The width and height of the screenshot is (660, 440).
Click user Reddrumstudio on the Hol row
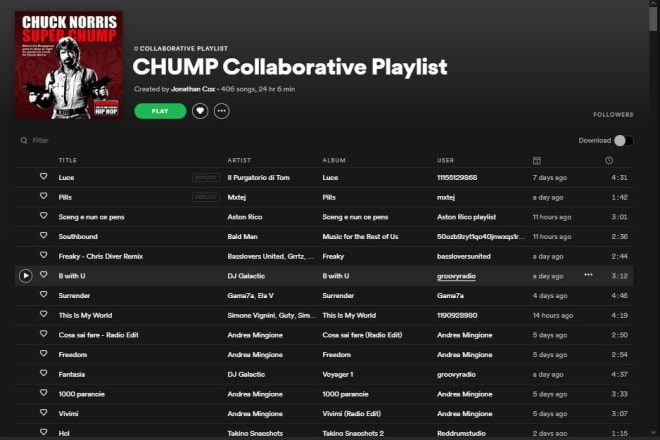(461, 434)
